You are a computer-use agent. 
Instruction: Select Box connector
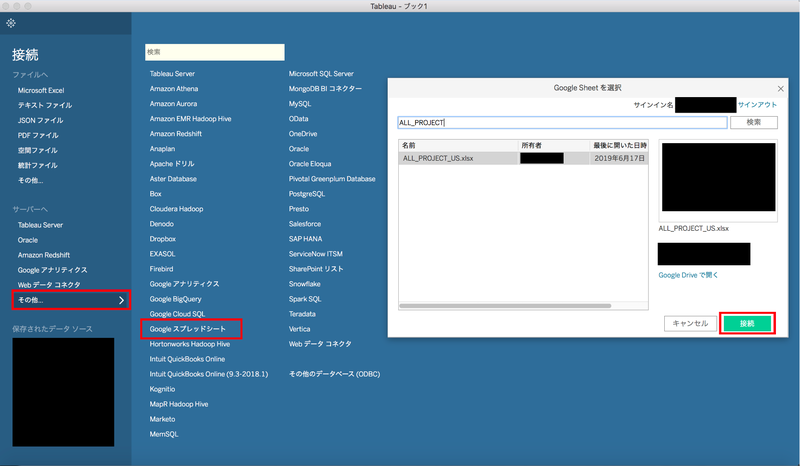point(156,194)
